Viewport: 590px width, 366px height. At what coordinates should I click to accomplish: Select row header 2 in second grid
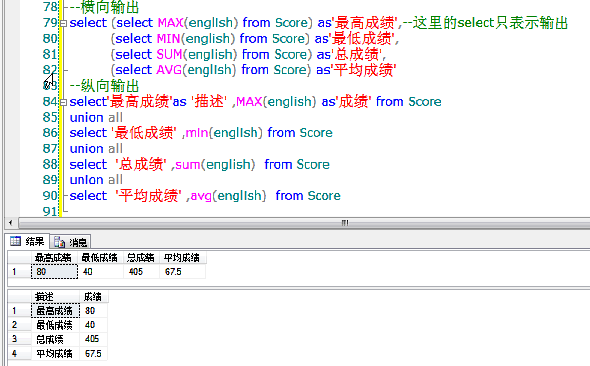pos(19,325)
